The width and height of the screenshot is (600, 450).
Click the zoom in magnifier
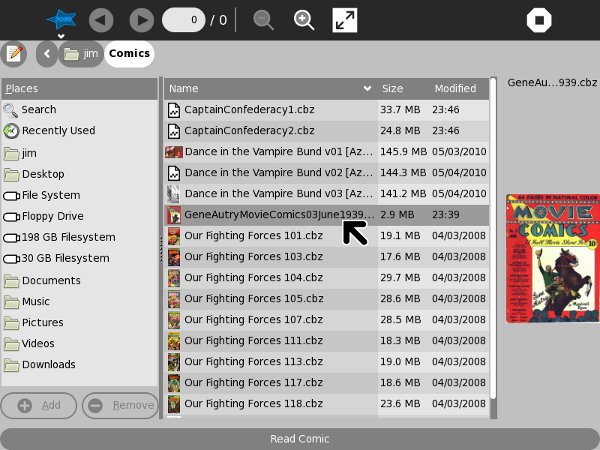(x=304, y=20)
